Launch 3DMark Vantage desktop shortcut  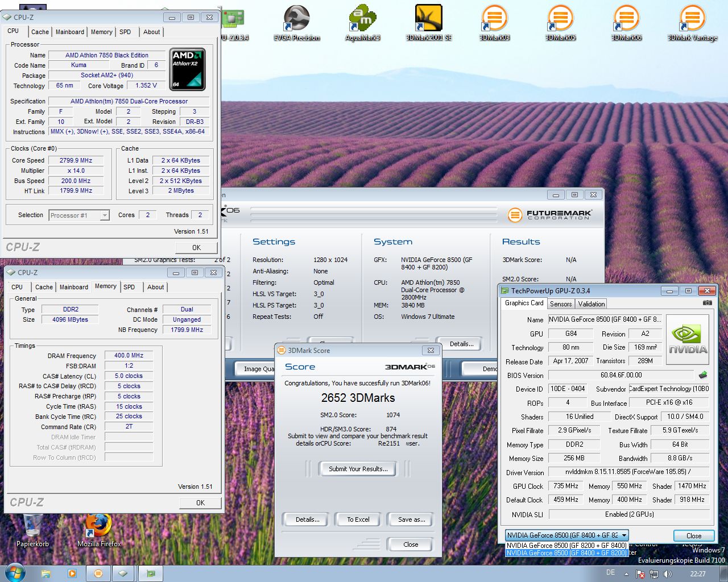692,23
